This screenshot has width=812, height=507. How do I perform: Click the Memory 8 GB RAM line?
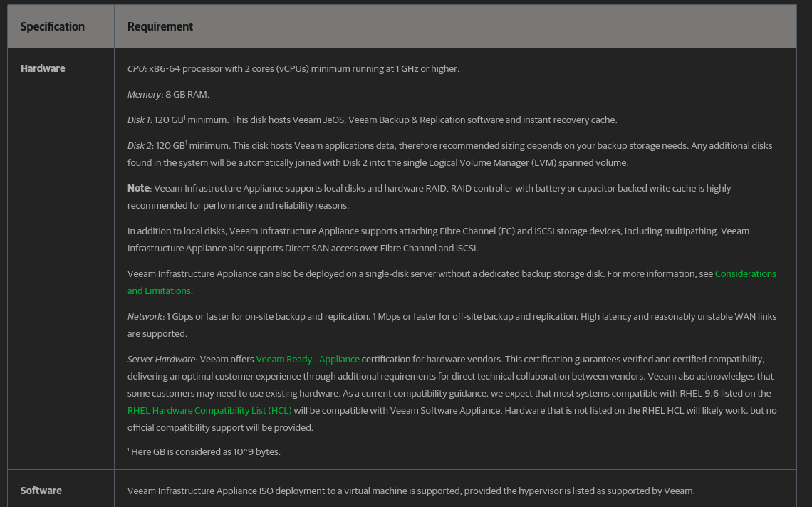(168, 95)
